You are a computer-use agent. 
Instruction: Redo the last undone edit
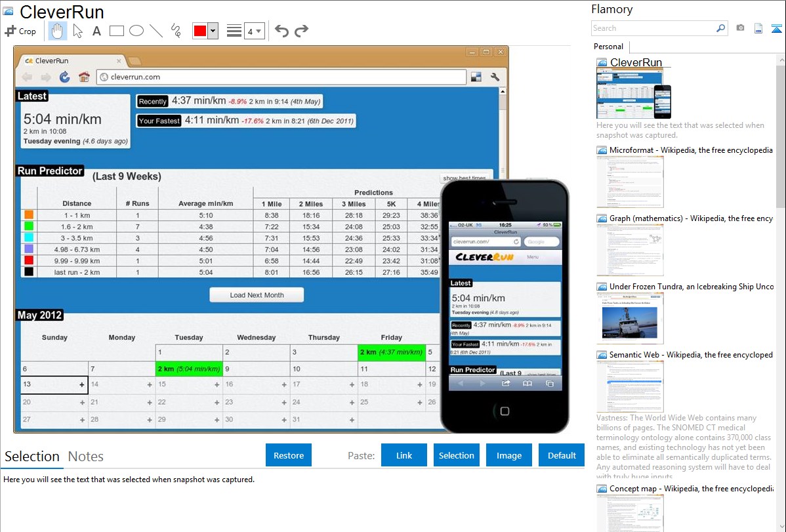pyautogui.click(x=301, y=31)
